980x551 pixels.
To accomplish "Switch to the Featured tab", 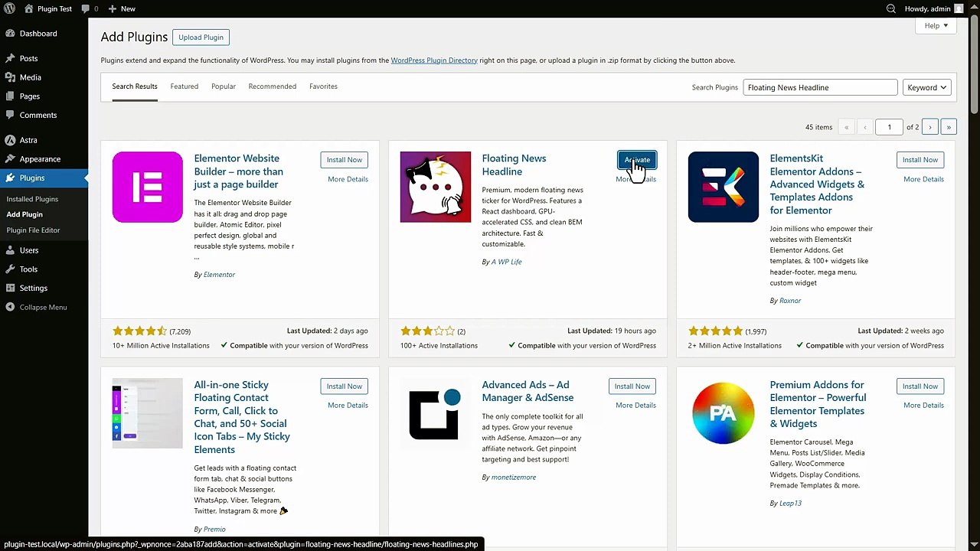I will (184, 86).
